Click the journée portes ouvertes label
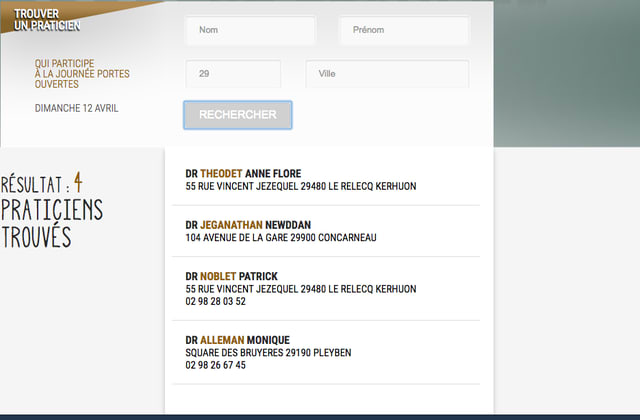 click(82, 73)
